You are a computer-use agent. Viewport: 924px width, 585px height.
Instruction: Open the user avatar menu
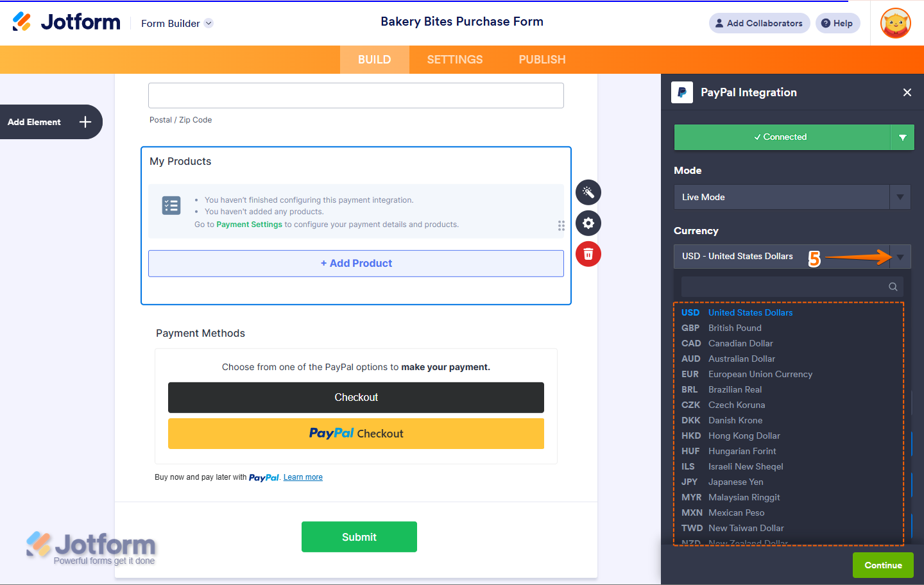[x=896, y=23]
